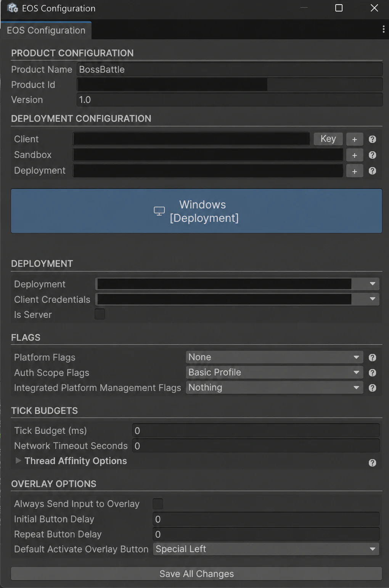Click the Deployment text field under Deployment Configuration
Screen dimensions: 389x588
(208, 170)
